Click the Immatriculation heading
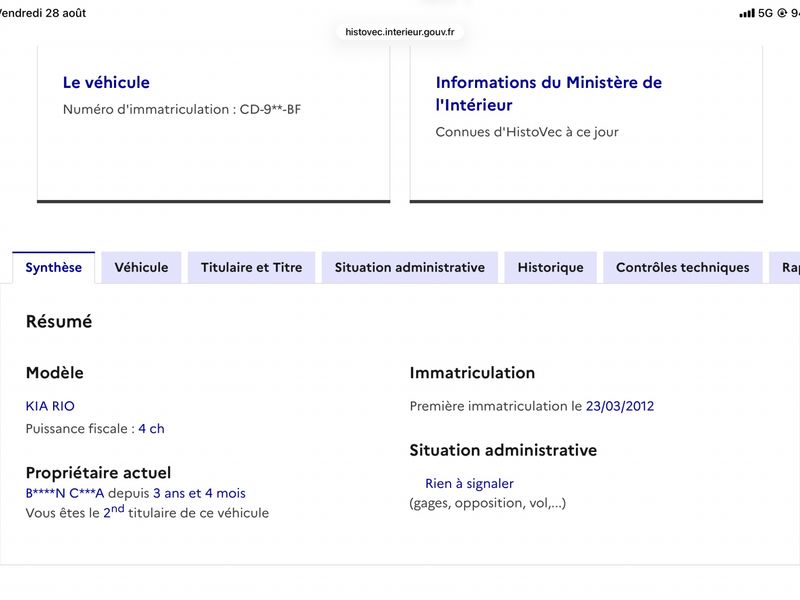The width and height of the screenshot is (800, 600). click(x=472, y=373)
